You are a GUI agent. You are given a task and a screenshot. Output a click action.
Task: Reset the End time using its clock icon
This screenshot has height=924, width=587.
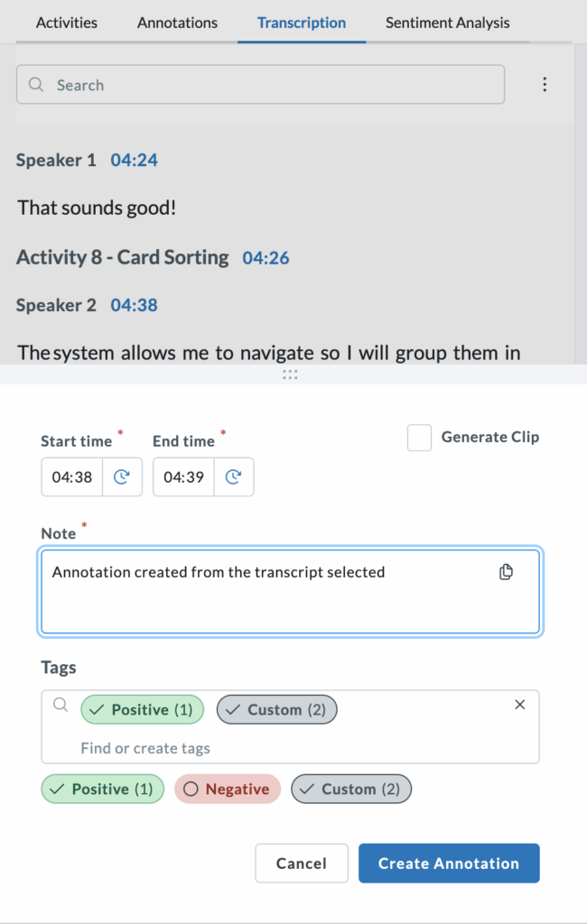(234, 476)
